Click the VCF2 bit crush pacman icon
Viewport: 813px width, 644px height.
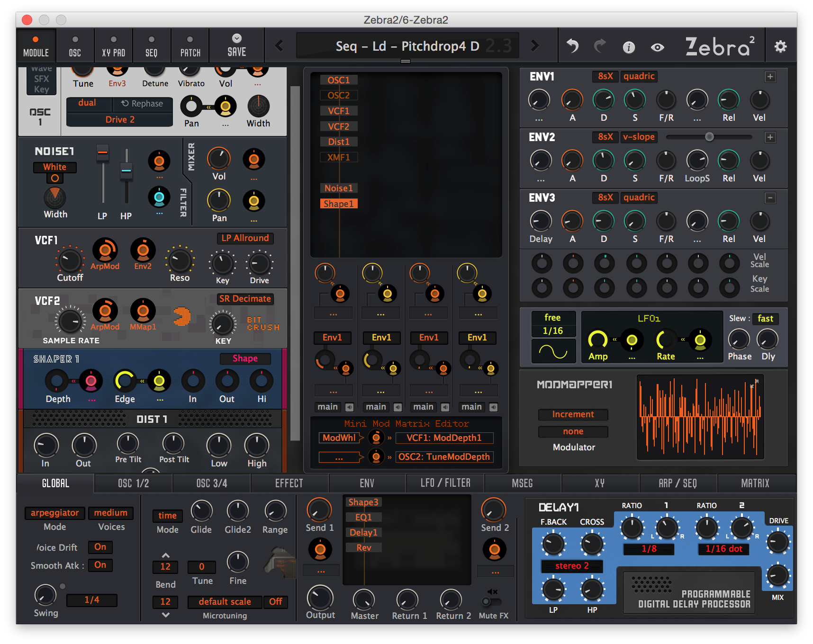182,316
